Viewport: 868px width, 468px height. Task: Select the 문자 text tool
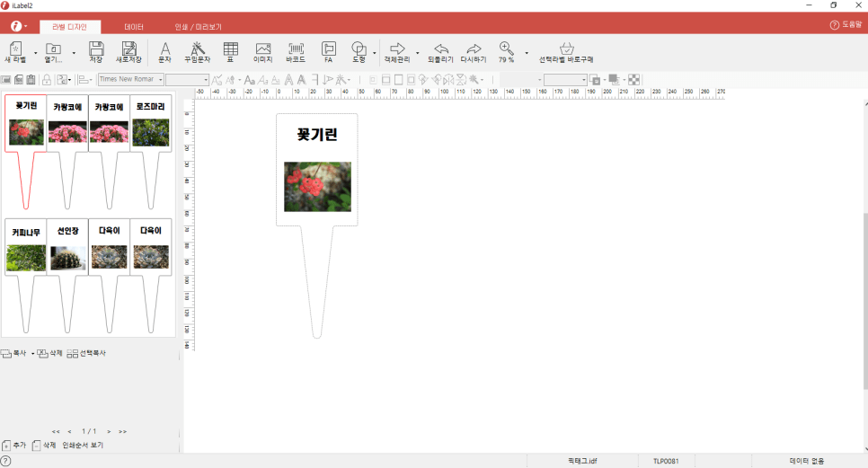(165, 49)
